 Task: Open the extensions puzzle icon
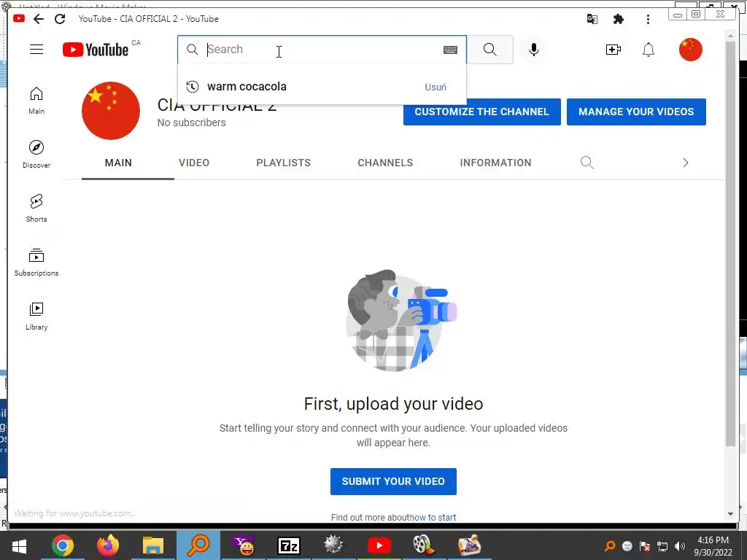click(619, 19)
